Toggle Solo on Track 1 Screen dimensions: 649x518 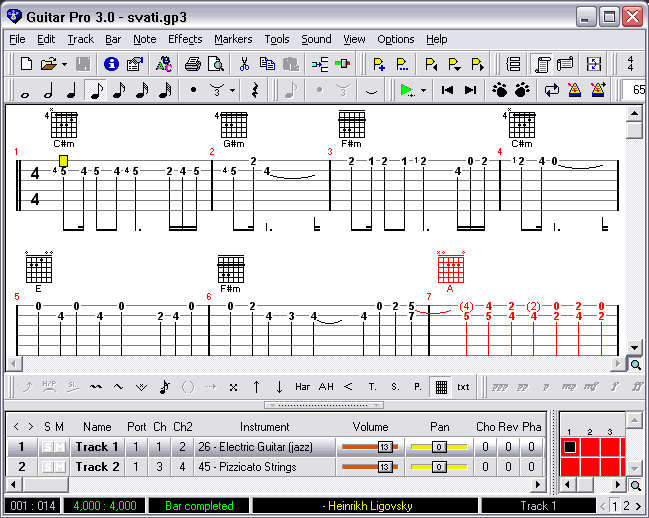(x=47, y=447)
